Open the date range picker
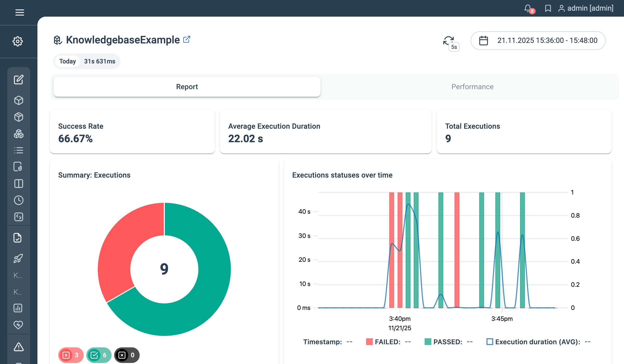The height and width of the screenshot is (364, 624). click(538, 41)
